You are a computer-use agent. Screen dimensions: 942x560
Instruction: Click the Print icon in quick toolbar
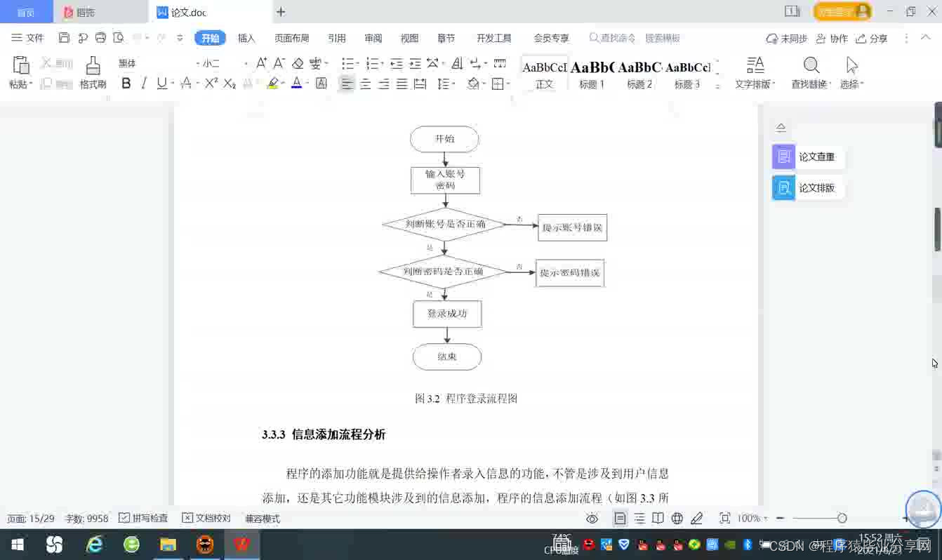click(x=100, y=38)
